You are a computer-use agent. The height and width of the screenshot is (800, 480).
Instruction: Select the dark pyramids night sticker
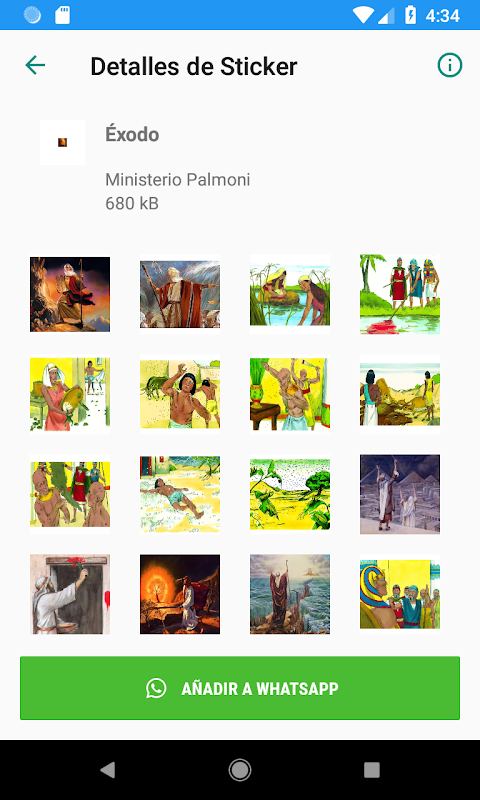click(400, 494)
